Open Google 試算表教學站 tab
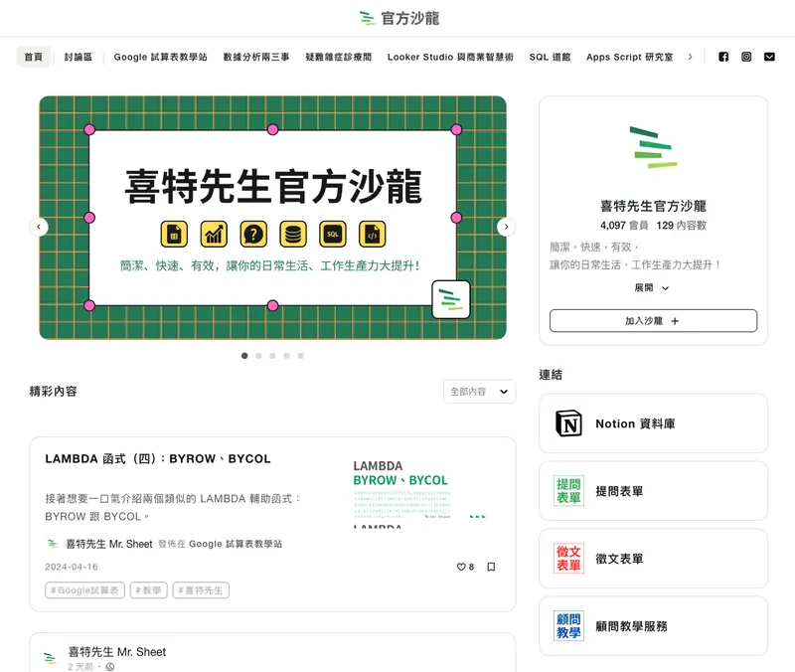795x672 pixels. click(160, 57)
